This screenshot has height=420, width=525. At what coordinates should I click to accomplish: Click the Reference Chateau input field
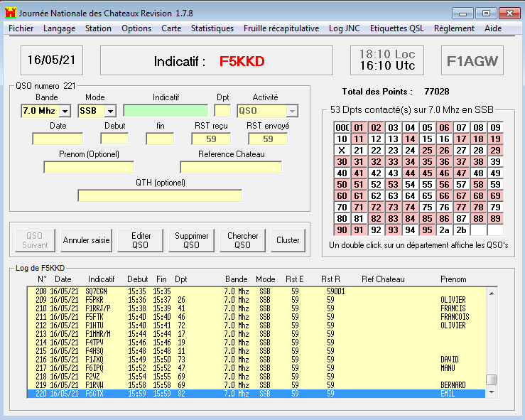coord(231,167)
